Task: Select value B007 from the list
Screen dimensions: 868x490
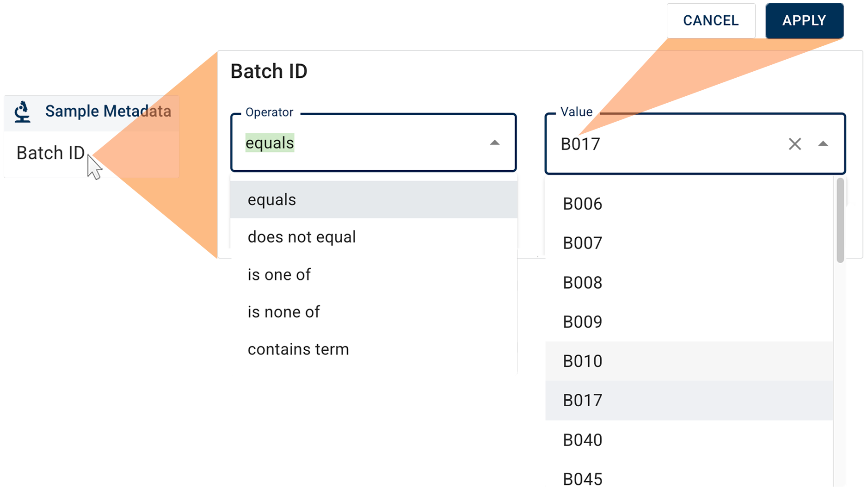Action: pyautogui.click(x=582, y=243)
